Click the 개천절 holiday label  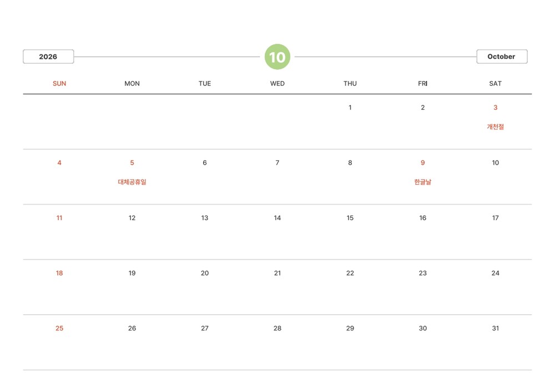pos(495,127)
